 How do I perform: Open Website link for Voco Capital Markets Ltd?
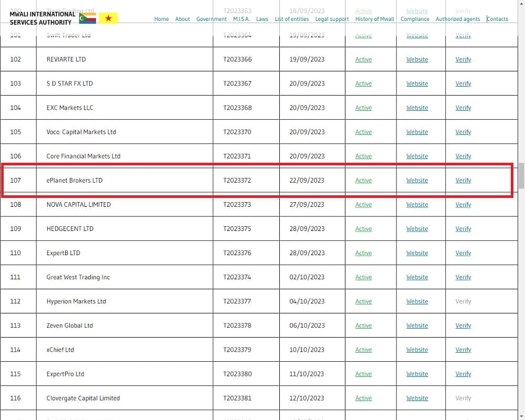point(417,132)
